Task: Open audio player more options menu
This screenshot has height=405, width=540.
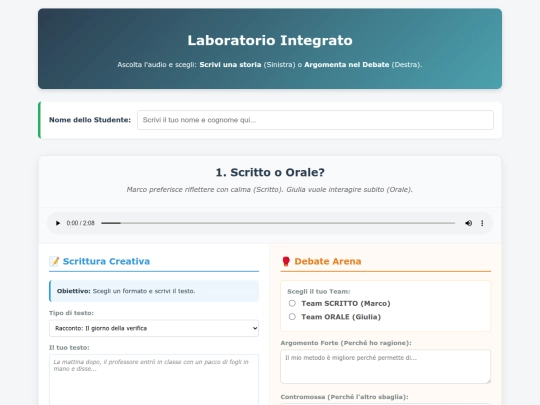Action: pyautogui.click(x=482, y=223)
